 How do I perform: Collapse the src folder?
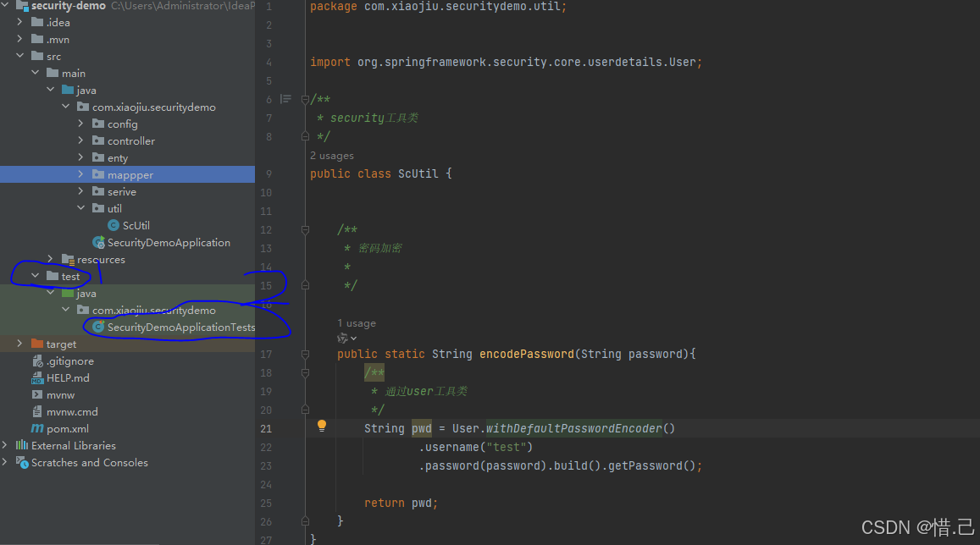tap(20, 56)
